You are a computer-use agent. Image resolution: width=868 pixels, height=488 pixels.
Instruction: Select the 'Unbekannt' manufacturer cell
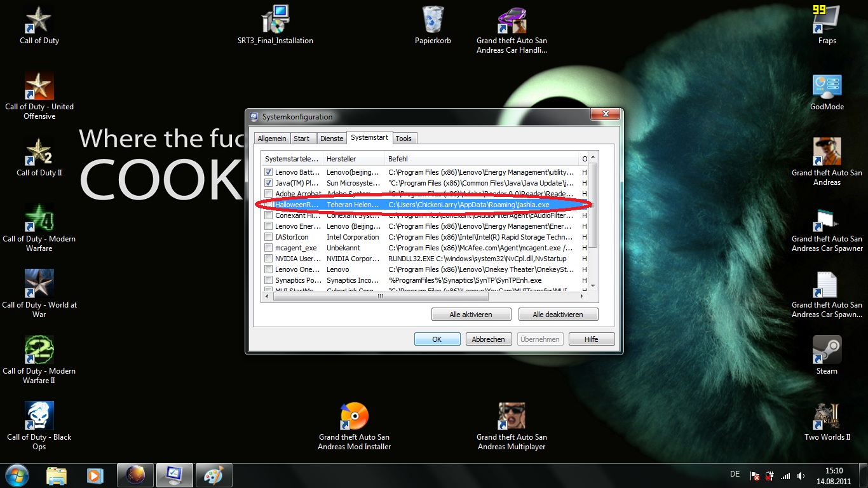[x=343, y=248]
